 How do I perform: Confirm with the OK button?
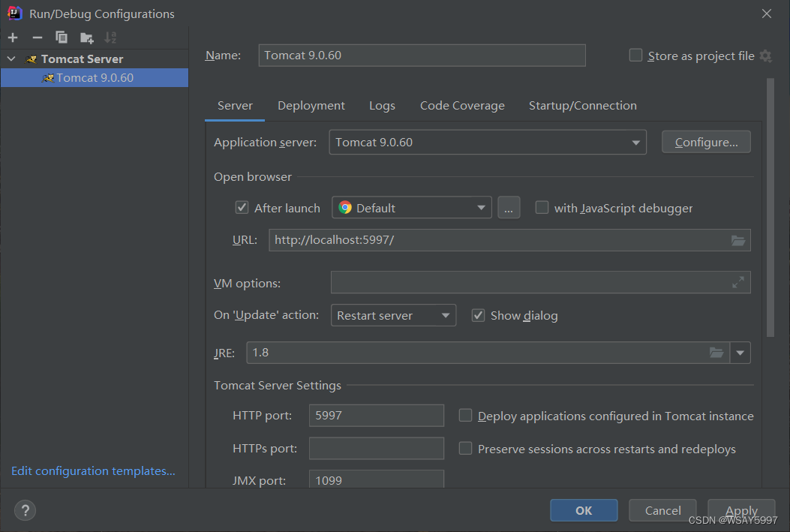pos(584,510)
